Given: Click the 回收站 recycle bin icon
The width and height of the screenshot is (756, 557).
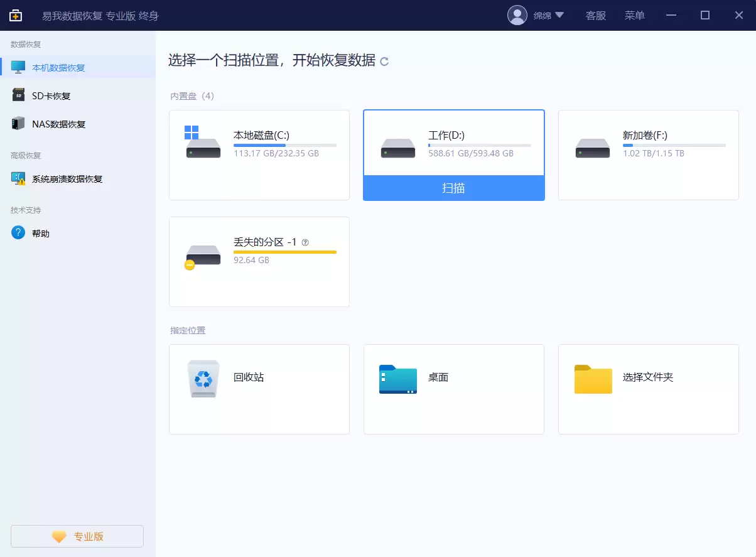Looking at the screenshot, I should click(202, 377).
